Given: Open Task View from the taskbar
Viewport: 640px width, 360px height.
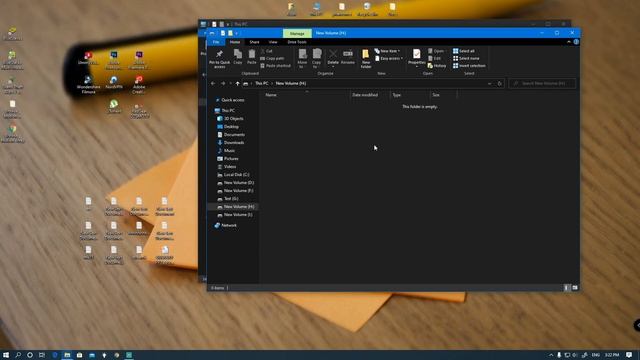Looking at the screenshot, I should pyautogui.click(x=42, y=355).
